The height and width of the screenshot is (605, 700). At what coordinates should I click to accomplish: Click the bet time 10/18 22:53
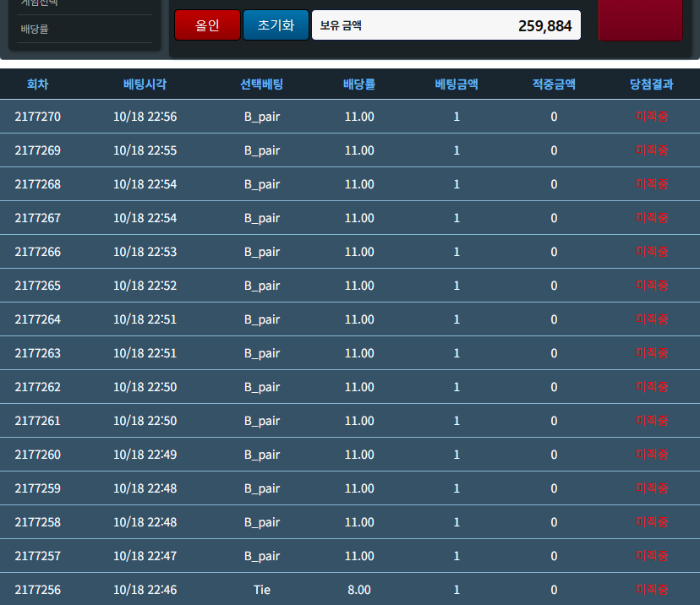pos(145,252)
